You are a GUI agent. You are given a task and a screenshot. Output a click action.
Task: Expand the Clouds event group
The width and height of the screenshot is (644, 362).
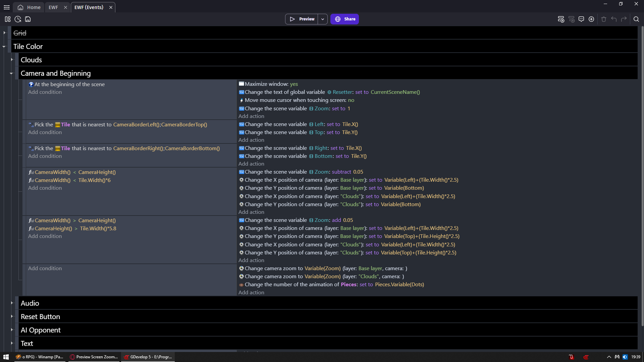(x=12, y=60)
